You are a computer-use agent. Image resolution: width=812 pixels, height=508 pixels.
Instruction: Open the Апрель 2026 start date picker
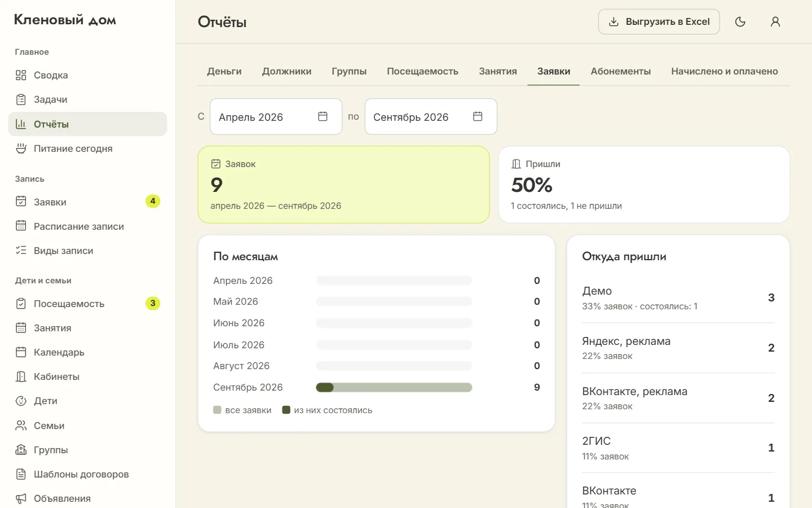point(276,117)
